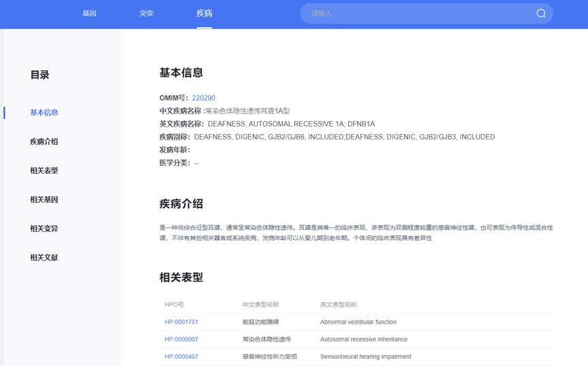Click the 前庭功能障碍 cell

coord(260,322)
